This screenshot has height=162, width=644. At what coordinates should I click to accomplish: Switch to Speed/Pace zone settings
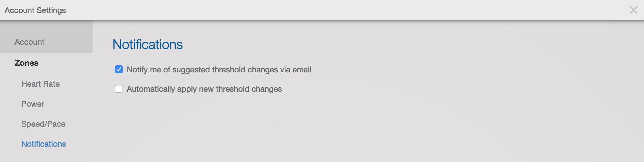[43, 124]
